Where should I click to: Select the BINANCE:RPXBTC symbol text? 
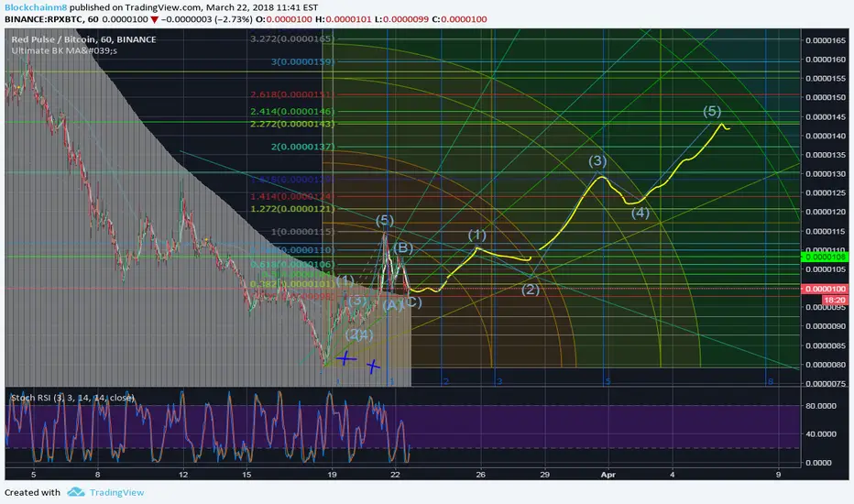44,19
